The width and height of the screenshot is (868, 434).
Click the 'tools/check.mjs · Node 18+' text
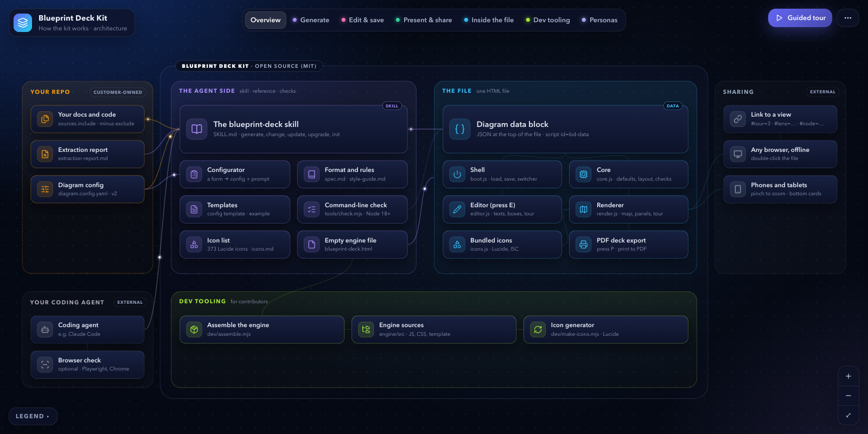358,214
